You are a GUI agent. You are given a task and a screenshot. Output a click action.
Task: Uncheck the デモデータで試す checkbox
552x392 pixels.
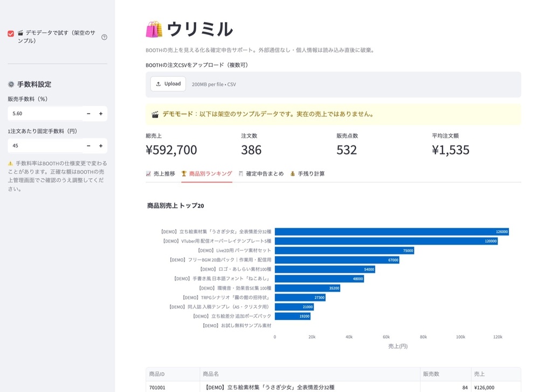[x=11, y=33]
